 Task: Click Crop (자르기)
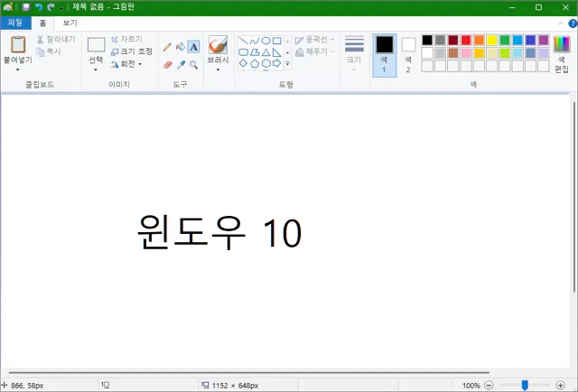coord(126,39)
